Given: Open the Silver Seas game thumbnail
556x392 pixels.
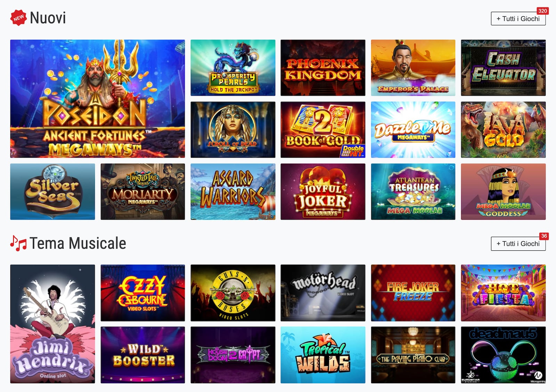Looking at the screenshot, I should [52, 192].
